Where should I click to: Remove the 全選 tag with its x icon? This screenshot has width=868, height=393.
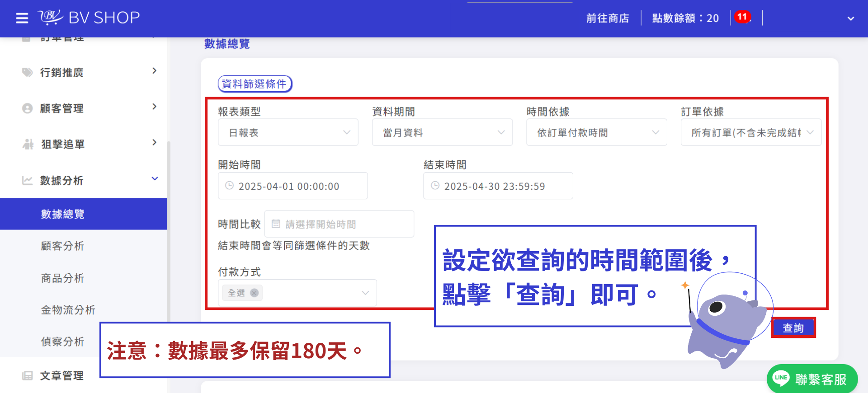(254, 293)
